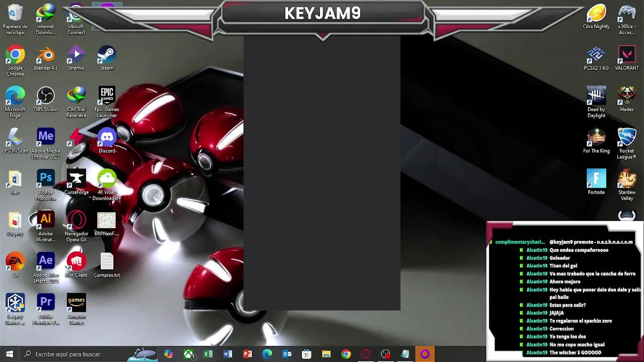
Task: Open Copilot from the taskbar
Action: (169, 354)
